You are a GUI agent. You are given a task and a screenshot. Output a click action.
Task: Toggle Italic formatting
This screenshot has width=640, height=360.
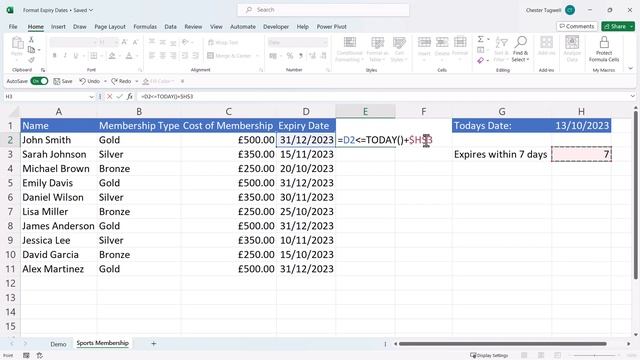[x=65, y=56]
